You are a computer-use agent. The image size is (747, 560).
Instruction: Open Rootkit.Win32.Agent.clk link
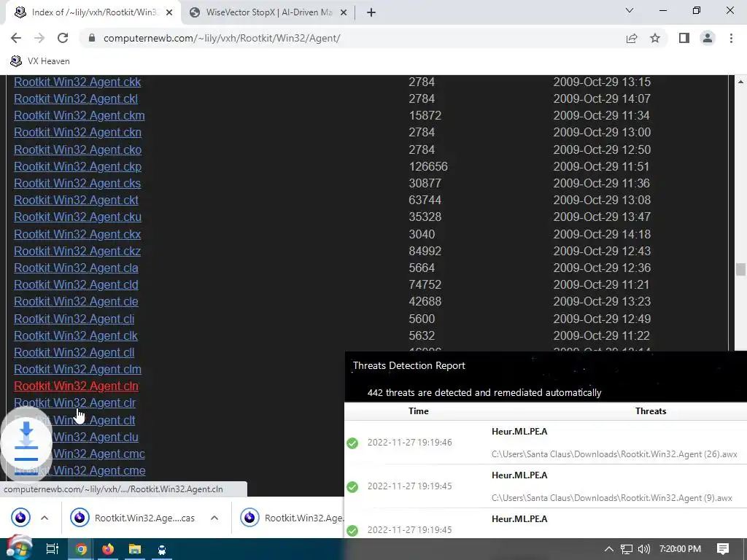(x=76, y=335)
